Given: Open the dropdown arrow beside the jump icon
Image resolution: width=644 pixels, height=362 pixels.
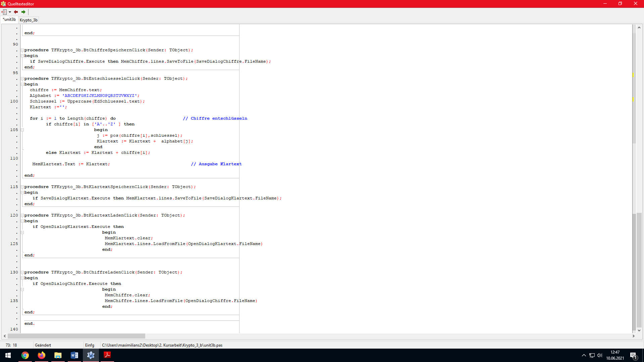Looking at the screenshot, I should coord(10,12).
